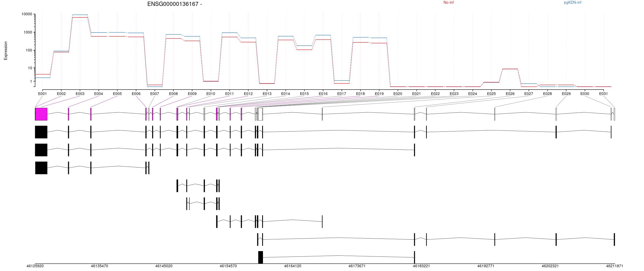Click exon label E015
The height and width of the screenshot is (271, 644).
pos(304,94)
